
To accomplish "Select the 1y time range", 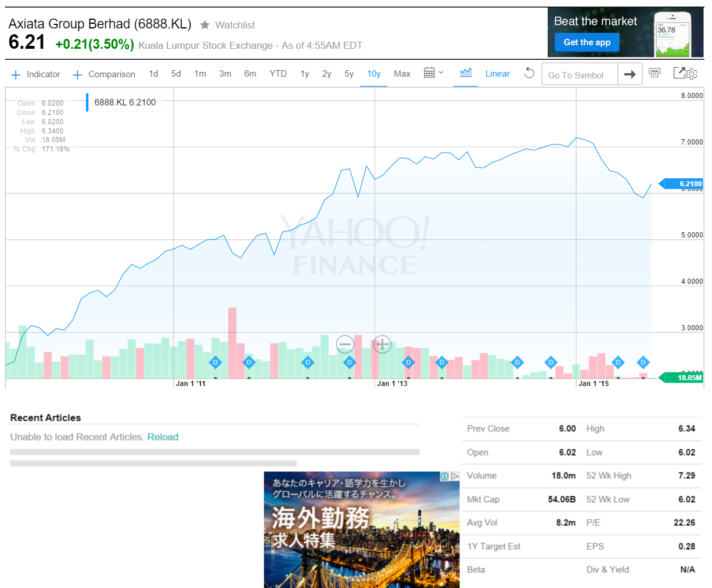I will 305,74.
